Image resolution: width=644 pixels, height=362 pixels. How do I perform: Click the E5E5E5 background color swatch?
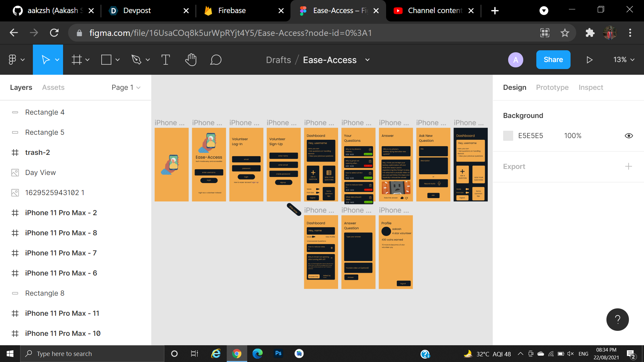tap(508, 136)
